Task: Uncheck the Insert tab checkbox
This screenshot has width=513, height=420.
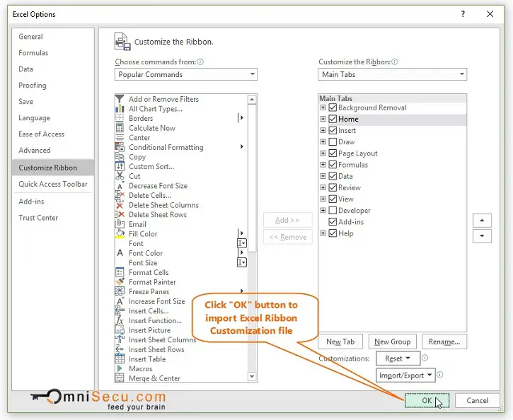Action: point(333,130)
